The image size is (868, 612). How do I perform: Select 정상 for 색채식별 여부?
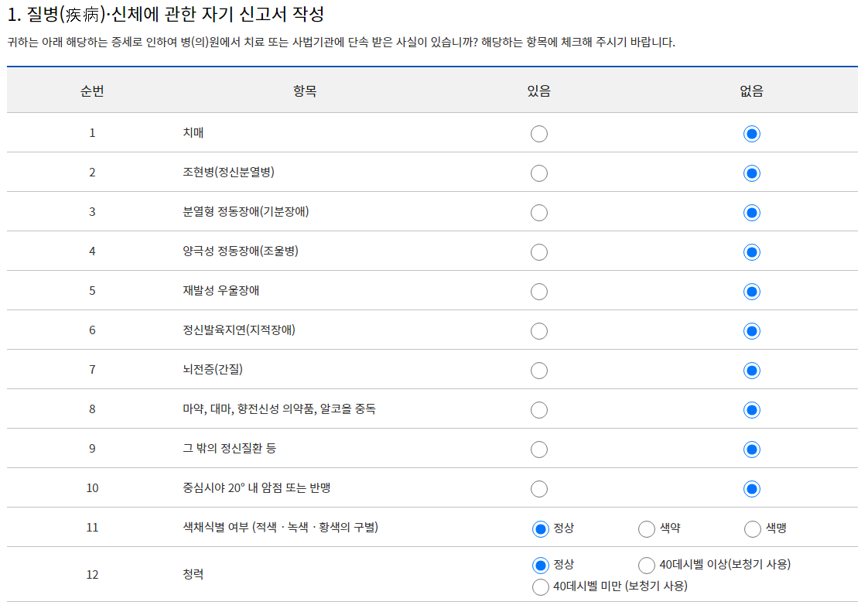(x=540, y=529)
